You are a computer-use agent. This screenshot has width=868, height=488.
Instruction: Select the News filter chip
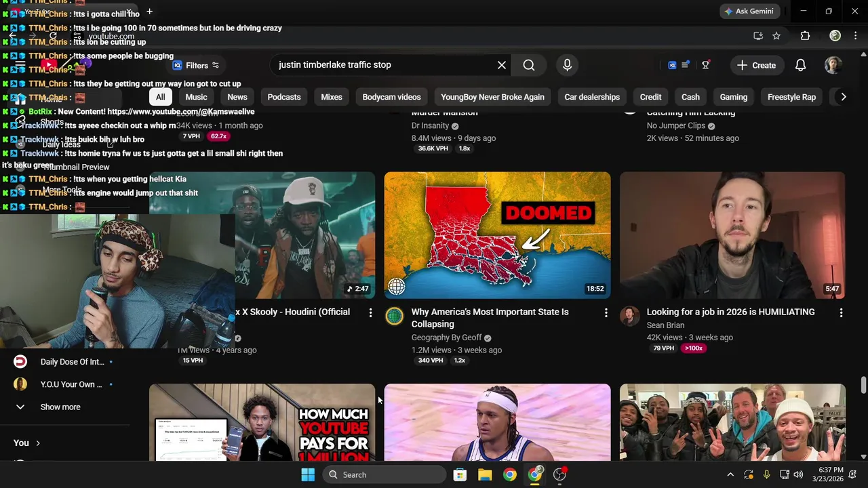[x=237, y=97]
